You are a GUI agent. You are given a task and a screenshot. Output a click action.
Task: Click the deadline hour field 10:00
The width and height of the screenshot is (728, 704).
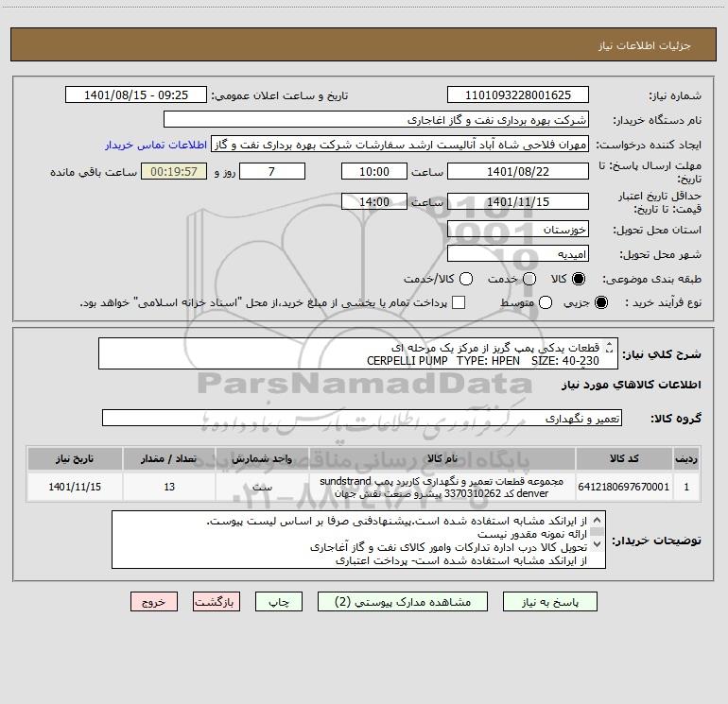click(x=374, y=171)
